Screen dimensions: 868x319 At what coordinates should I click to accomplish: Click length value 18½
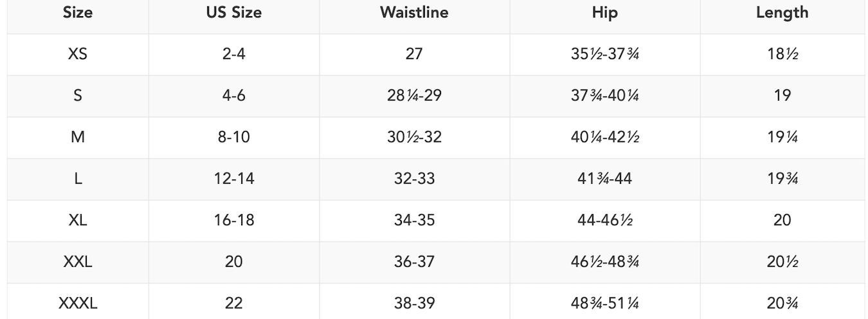(782, 54)
